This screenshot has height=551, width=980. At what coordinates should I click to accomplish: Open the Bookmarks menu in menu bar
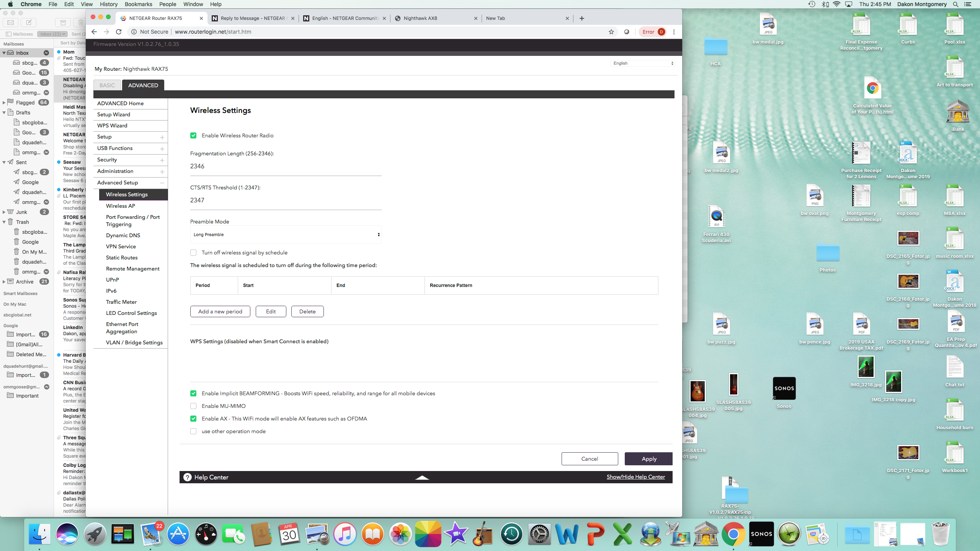138,4
